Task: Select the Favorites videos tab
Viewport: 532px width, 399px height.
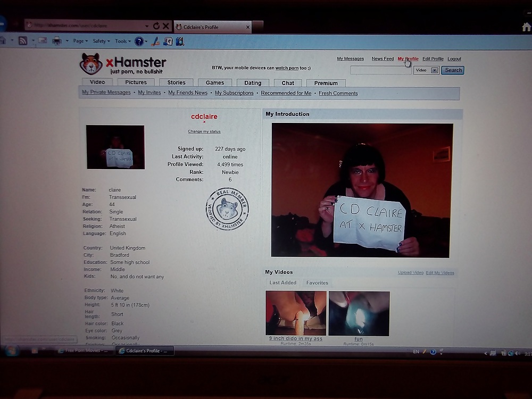Action: (x=317, y=283)
